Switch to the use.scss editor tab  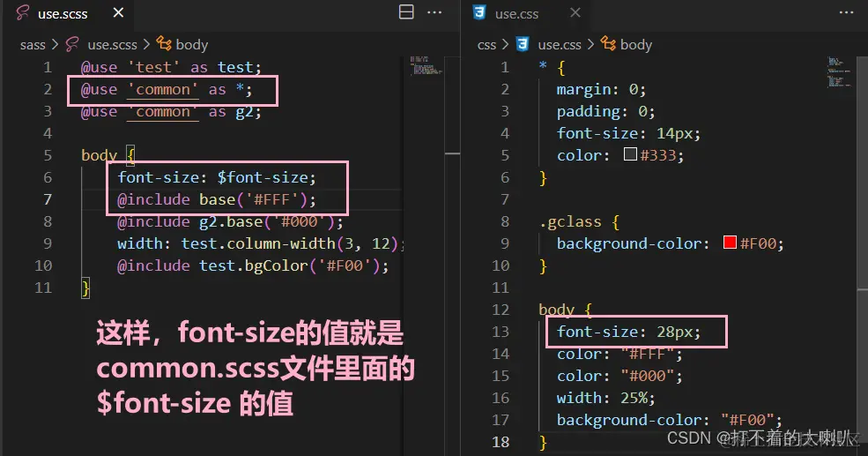[x=68, y=13]
